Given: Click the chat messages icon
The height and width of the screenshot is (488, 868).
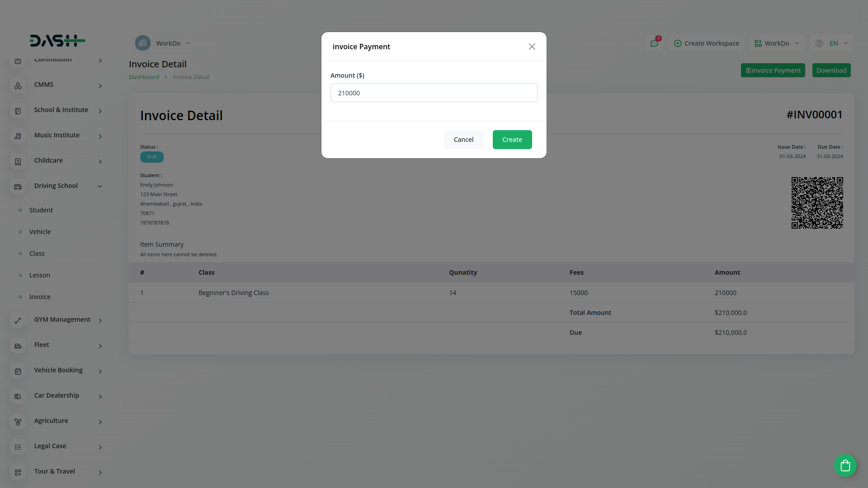Looking at the screenshot, I should 654,43.
